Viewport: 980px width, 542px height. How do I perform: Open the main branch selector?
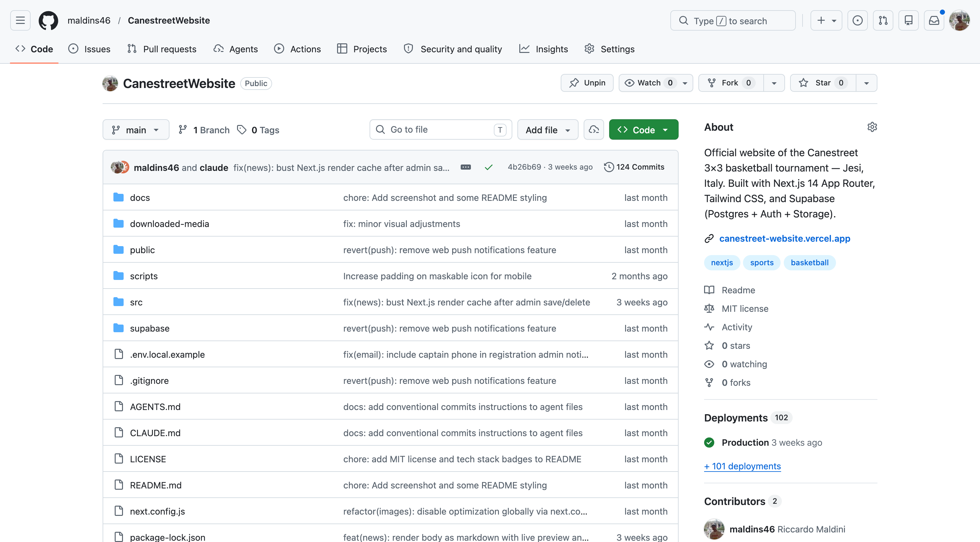tap(136, 130)
